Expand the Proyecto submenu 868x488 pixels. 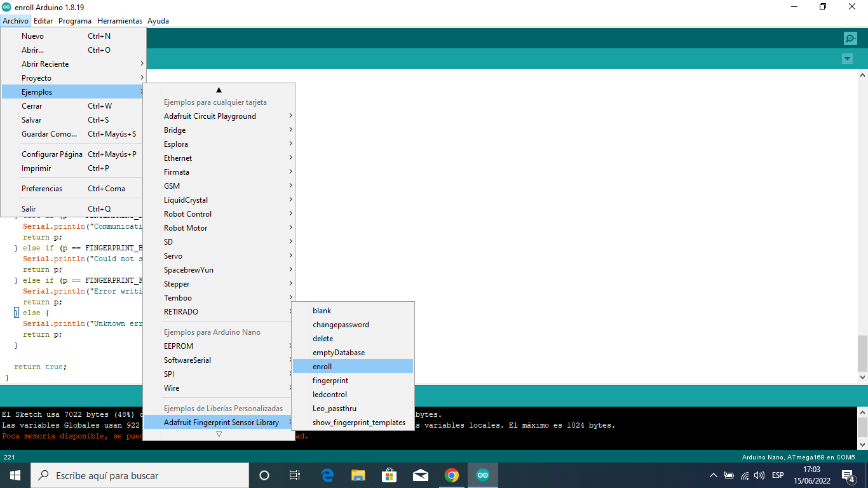[74, 78]
